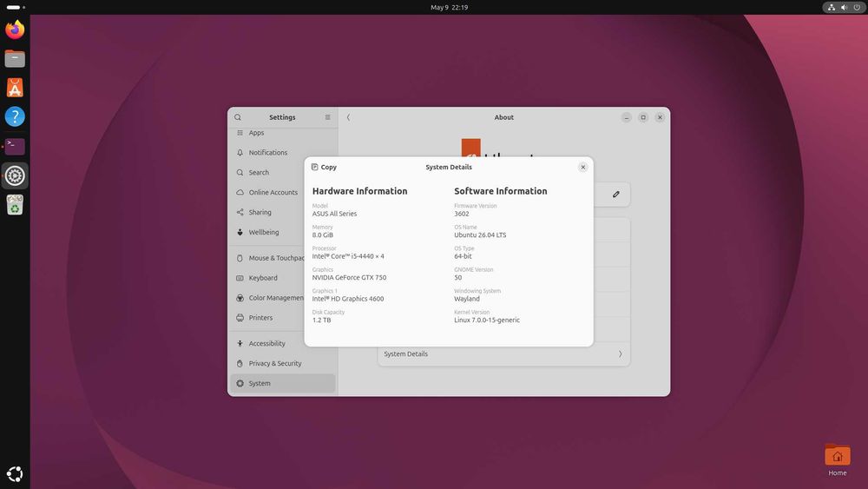Screen dimensions: 868x489
Task: Click 'ASUS All Series' model value
Action: pyautogui.click(x=334, y=214)
